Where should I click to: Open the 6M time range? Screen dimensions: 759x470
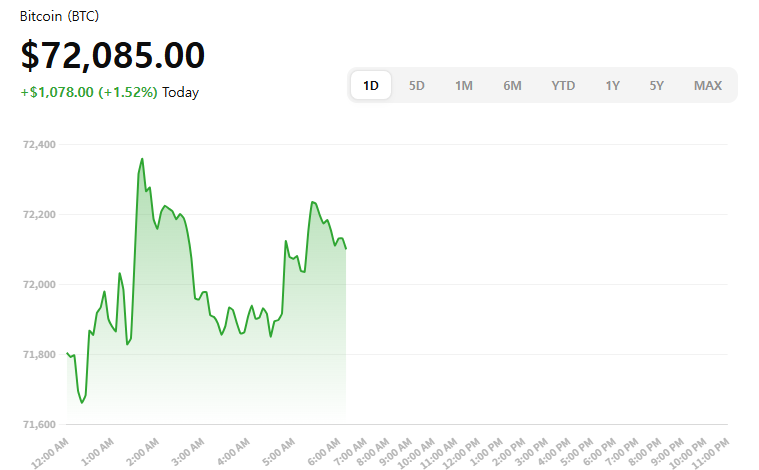512,86
